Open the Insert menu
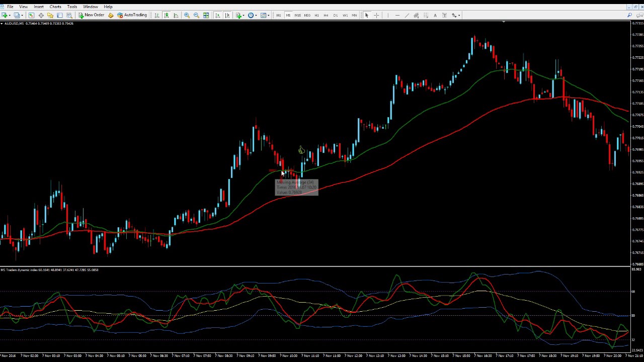This screenshot has width=644, height=362. 39,7
